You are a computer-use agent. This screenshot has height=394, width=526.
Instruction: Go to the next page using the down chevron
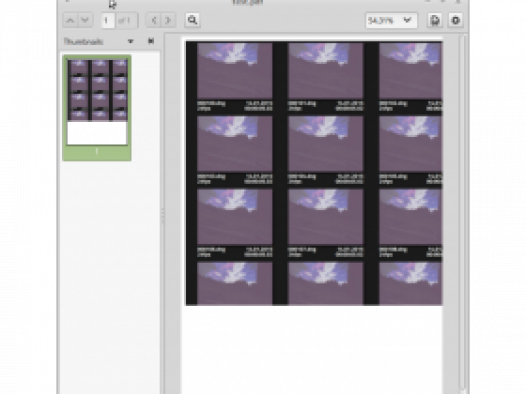click(x=85, y=20)
